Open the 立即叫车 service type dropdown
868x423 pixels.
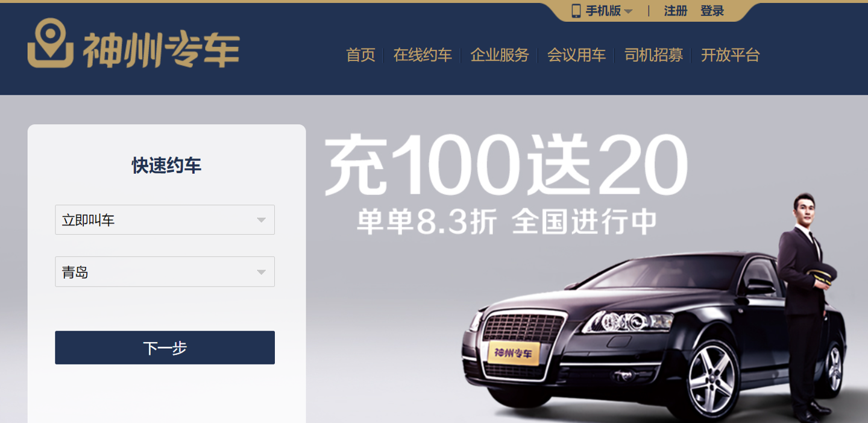click(x=165, y=220)
